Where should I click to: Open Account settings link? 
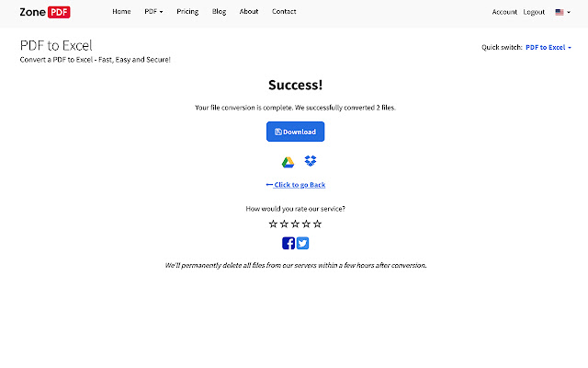[504, 12]
